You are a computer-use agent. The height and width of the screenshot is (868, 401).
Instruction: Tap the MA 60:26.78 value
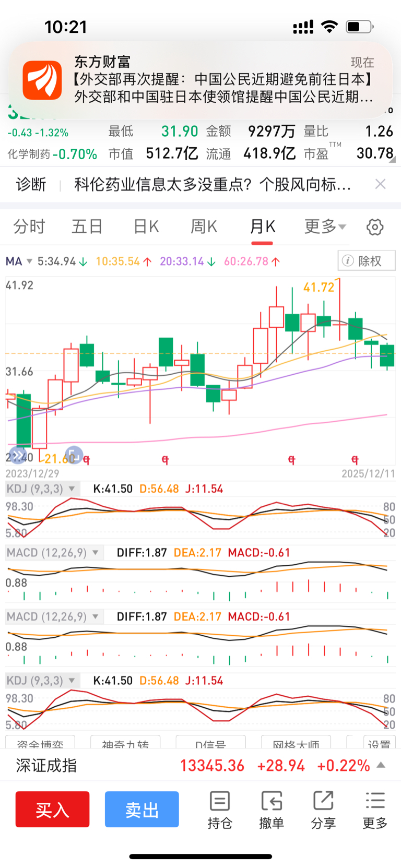252,261
